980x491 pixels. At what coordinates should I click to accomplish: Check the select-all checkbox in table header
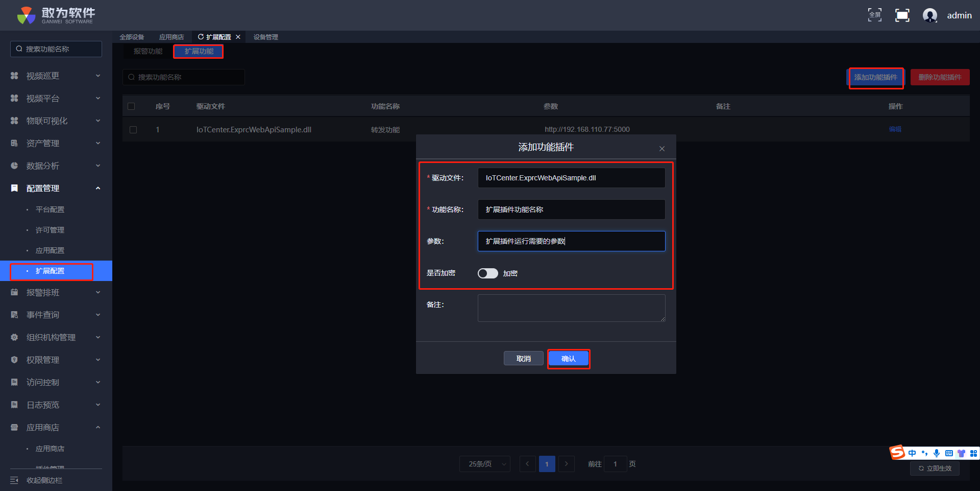131,106
